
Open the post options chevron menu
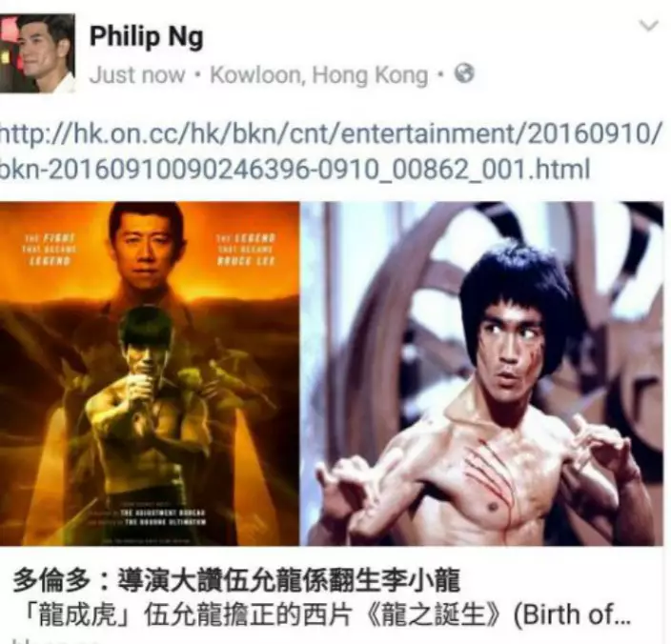(x=648, y=26)
